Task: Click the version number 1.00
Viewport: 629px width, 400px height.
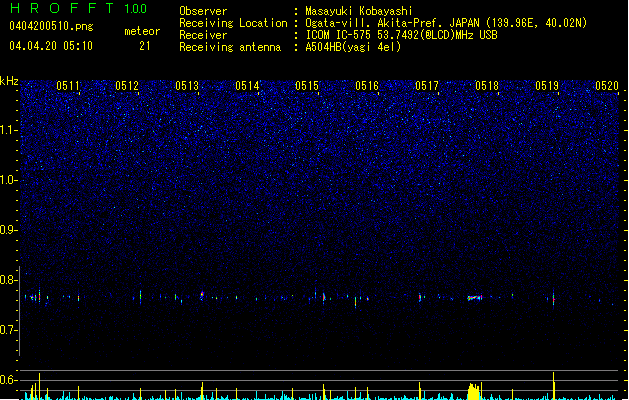Action: click(136, 9)
